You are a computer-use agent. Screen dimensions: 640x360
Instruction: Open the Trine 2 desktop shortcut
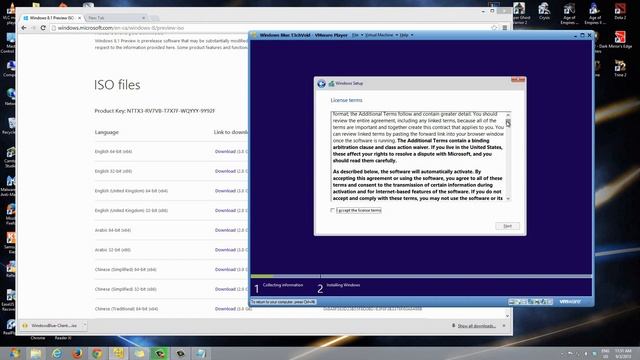(620, 68)
